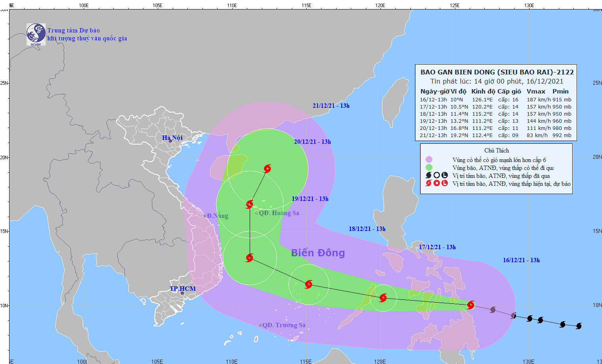Click the QĐ. Trường Sa marker dot
Viewport: 602px width, 364px height.
coord(260,325)
